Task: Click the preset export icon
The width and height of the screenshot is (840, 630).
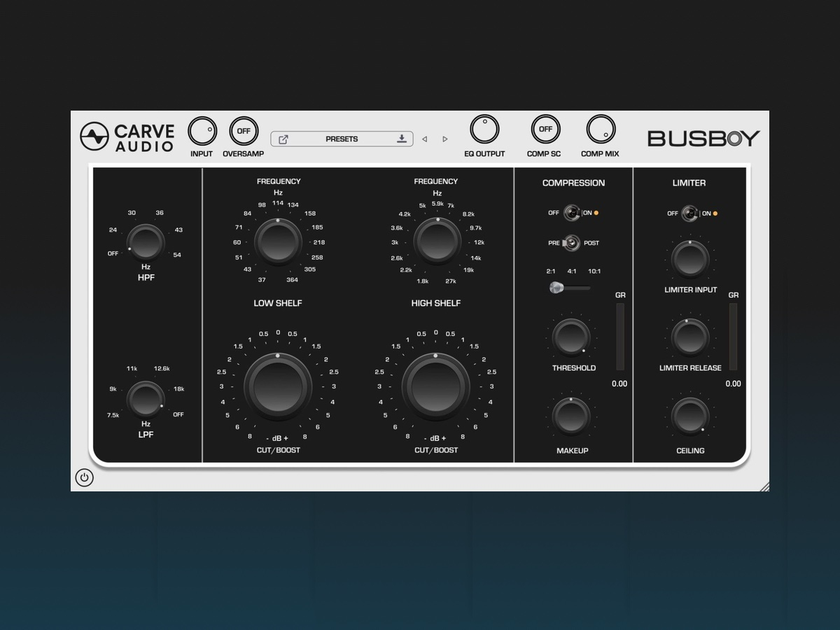Action: [283, 139]
